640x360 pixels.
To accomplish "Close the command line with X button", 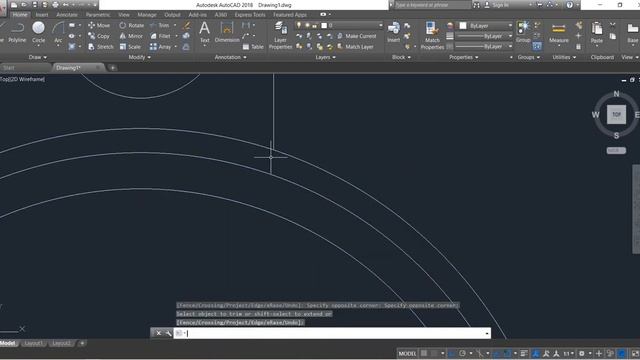I will 158,333.
